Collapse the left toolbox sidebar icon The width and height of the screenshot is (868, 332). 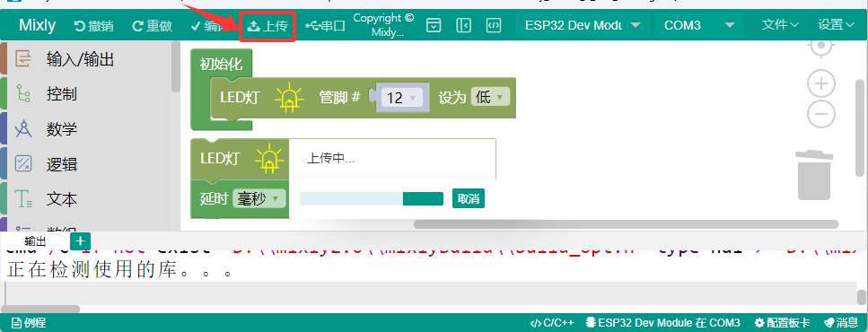click(x=463, y=25)
